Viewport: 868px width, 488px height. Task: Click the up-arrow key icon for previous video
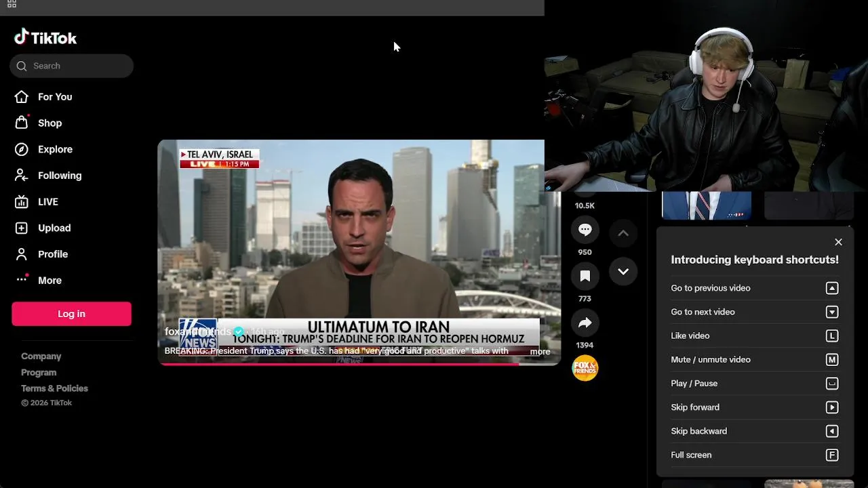pyautogui.click(x=832, y=288)
